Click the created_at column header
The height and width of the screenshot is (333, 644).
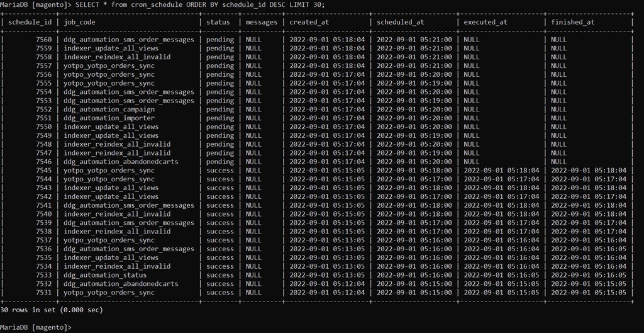coord(309,22)
